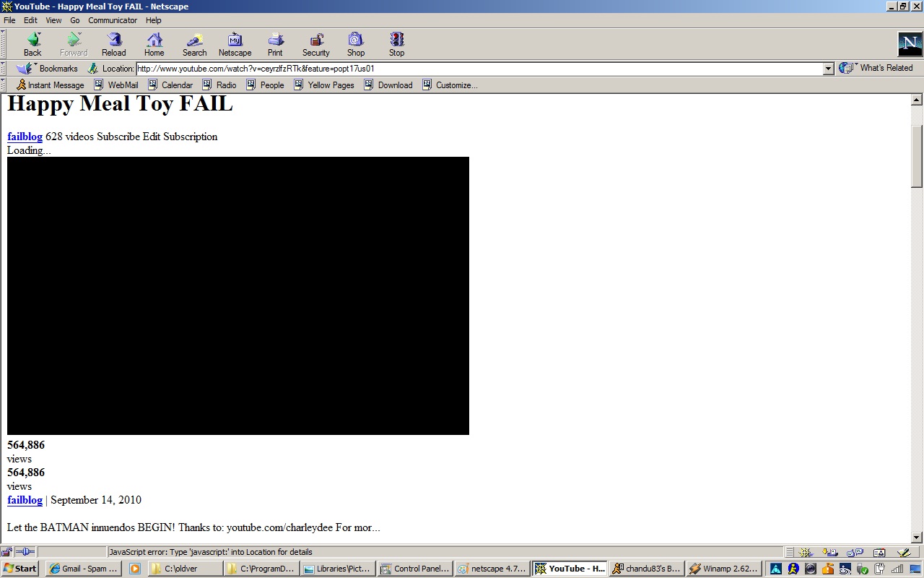Open Instant Message in personal toolbar
The height and width of the screenshot is (578, 924).
[x=50, y=85]
